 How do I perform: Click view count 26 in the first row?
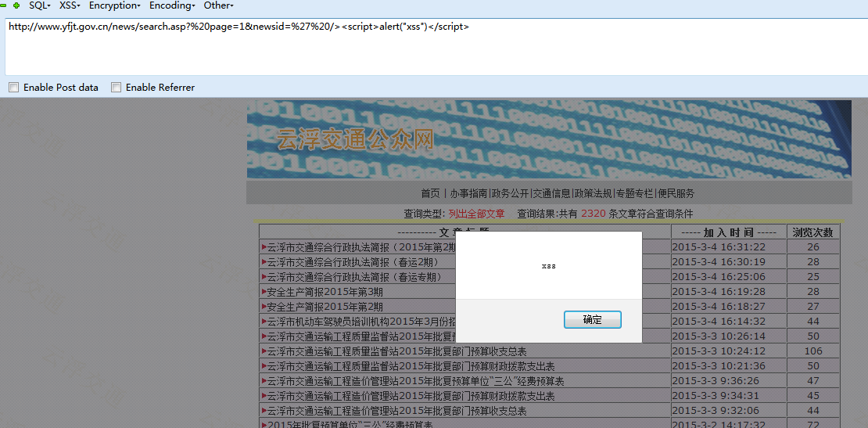[813, 247]
